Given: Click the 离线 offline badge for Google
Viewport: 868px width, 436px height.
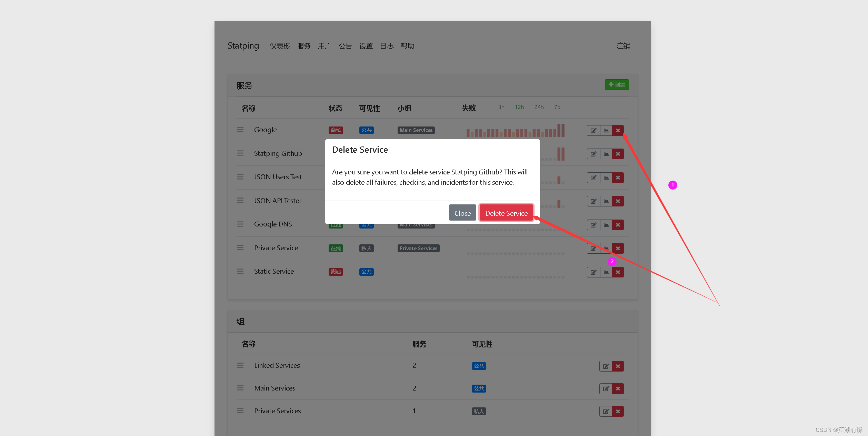Looking at the screenshot, I should coord(336,130).
